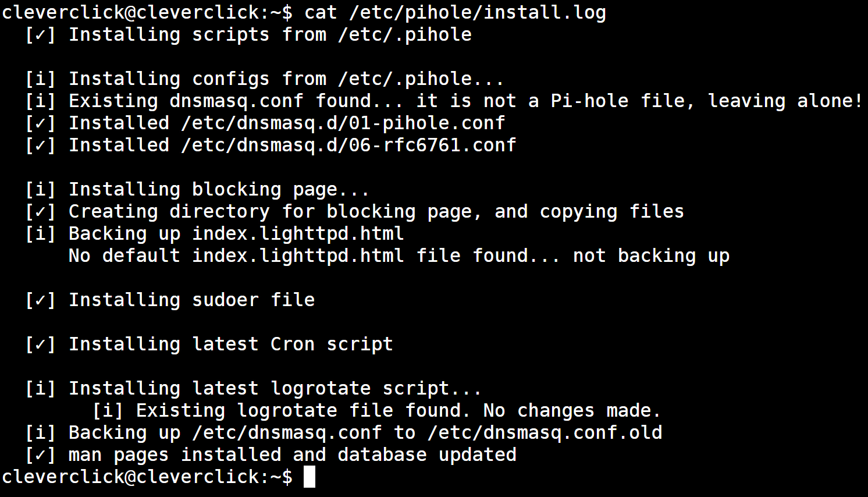
Task: Click the "cat" command on the first line
Action: point(320,12)
